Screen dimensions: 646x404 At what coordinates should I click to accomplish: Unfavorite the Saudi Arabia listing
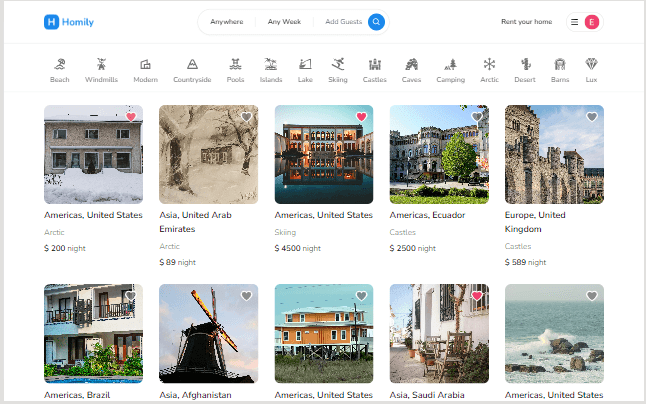pyautogui.click(x=477, y=296)
